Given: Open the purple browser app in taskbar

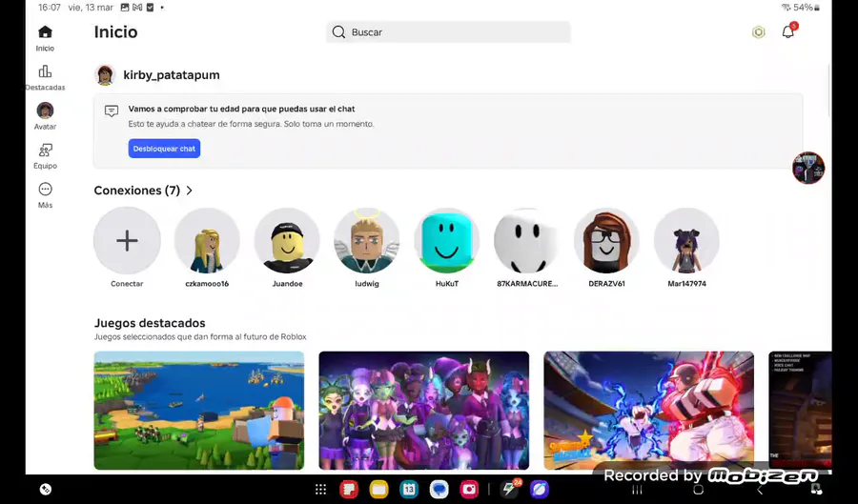Looking at the screenshot, I should 540,490.
